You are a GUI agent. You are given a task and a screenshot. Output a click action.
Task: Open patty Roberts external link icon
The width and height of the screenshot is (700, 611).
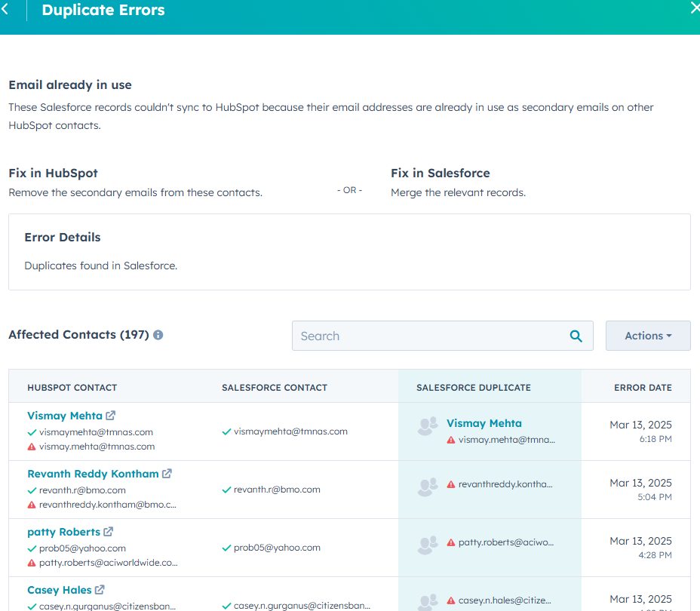point(109,532)
